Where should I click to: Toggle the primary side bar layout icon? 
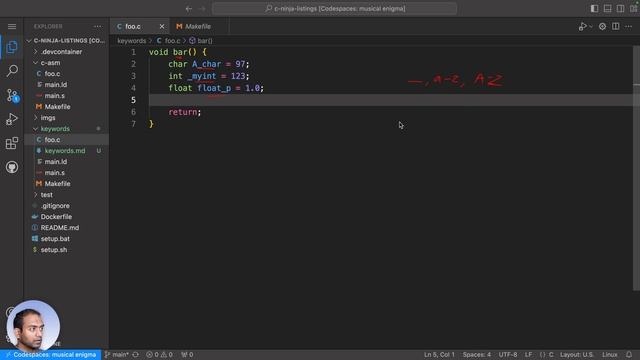click(x=595, y=9)
